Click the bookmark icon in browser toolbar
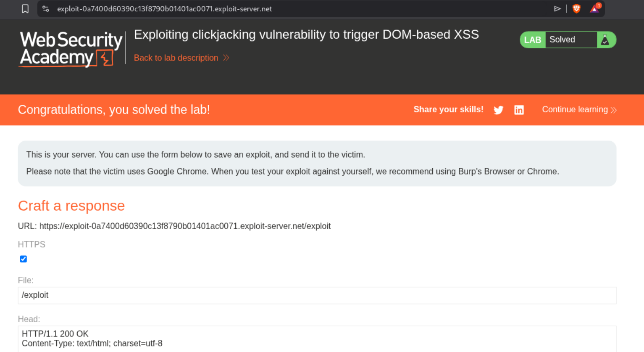 coord(25,9)
